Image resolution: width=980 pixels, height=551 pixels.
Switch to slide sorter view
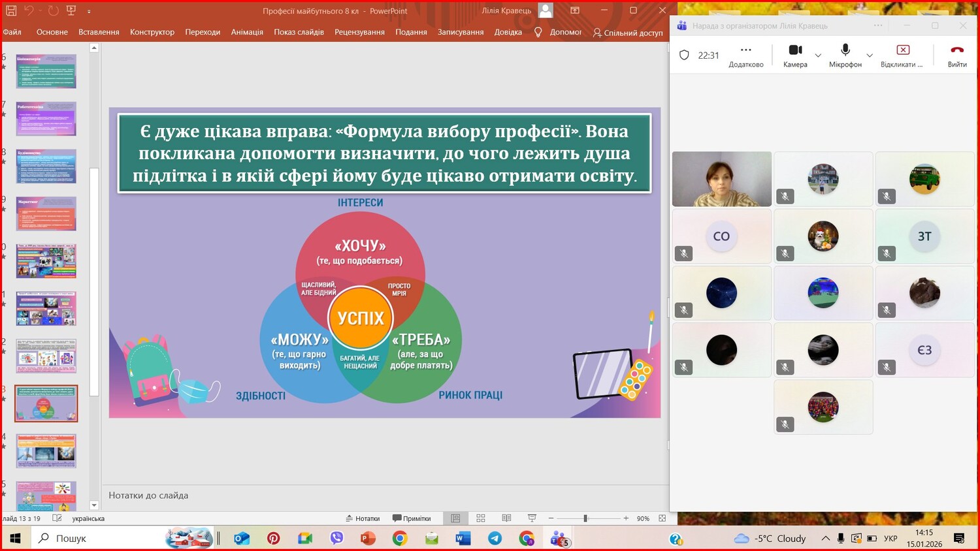click(x=481, y=518)
